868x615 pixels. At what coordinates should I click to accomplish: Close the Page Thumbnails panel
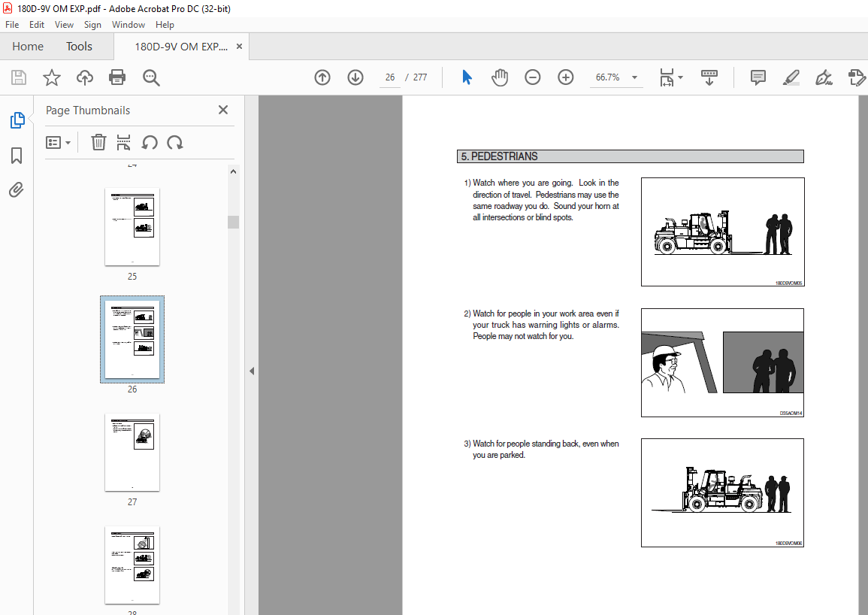tap(223, 111)
